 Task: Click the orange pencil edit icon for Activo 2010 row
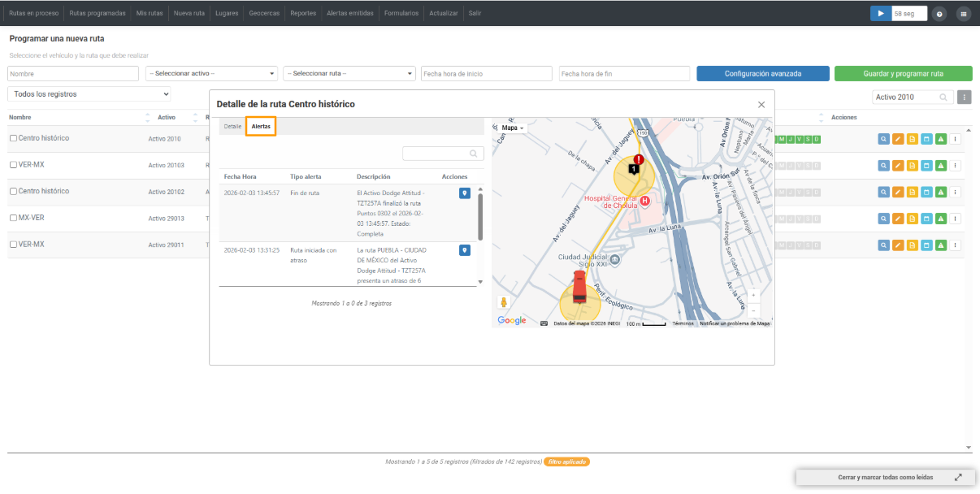pos(898,139)
